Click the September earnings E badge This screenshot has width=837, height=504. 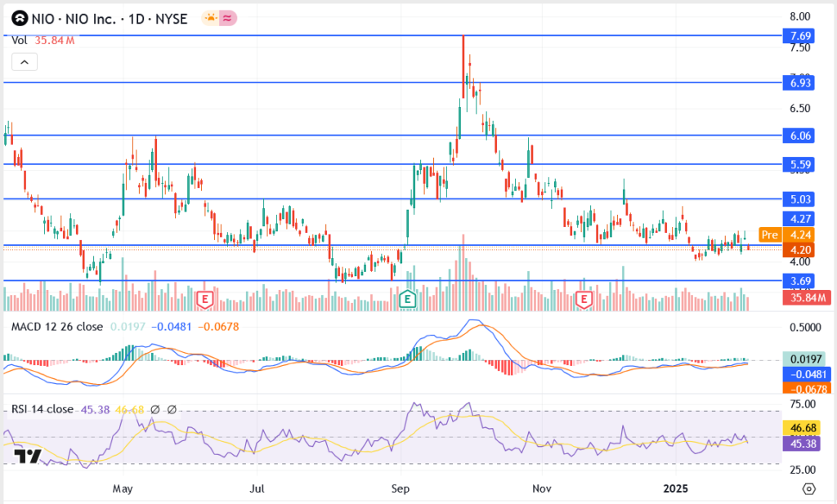click(406, 299)
